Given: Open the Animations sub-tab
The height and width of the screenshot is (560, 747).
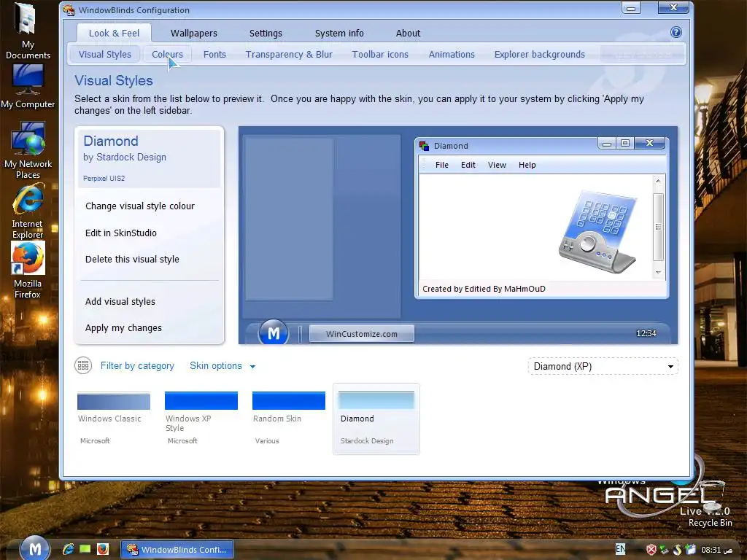Looking at the screenshot, I should 452,54.
